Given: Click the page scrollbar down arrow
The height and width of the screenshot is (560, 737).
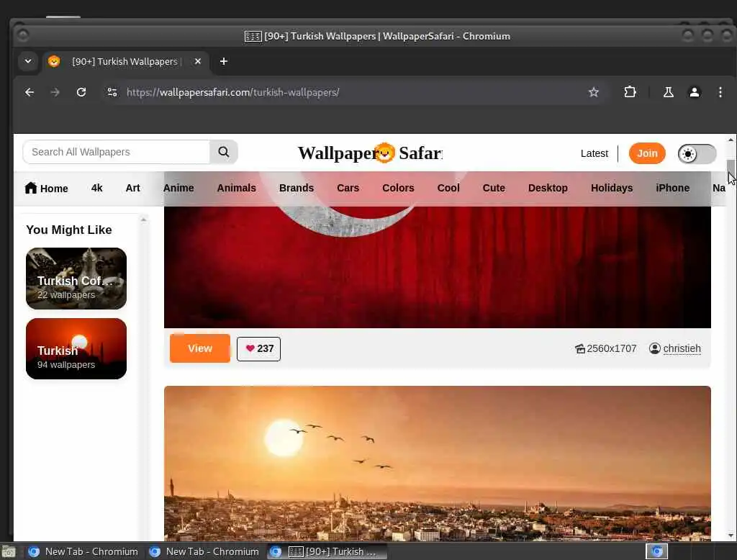Looking at the screenshot, I should [731, 536].
